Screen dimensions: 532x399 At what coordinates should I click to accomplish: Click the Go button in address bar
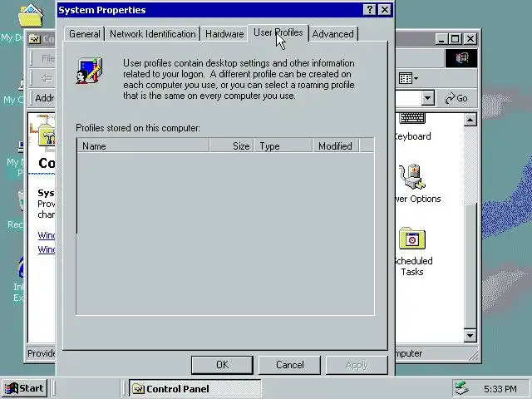click(x=456, y=98)
